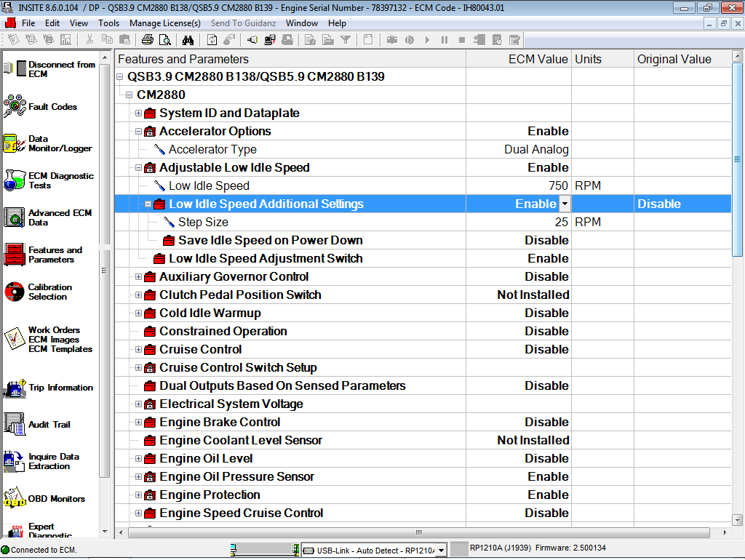Image resolution: width=745 pixels, height=560 pixels.
Task: Expand Engine Protection node
Action: pyautogui.click(x=138, y=495)
